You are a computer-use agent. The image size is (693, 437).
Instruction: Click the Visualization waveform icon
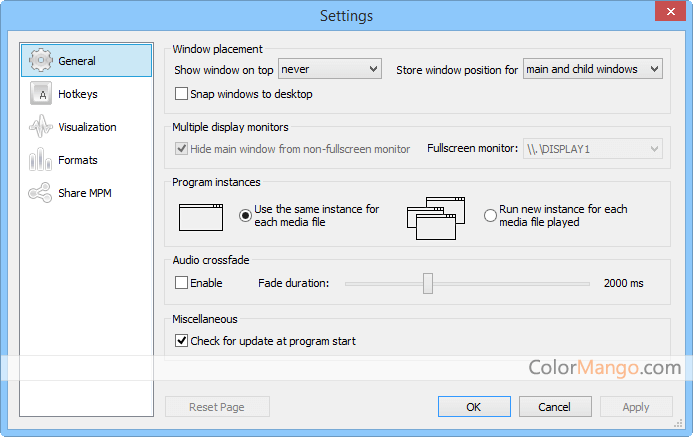(40, 127)
